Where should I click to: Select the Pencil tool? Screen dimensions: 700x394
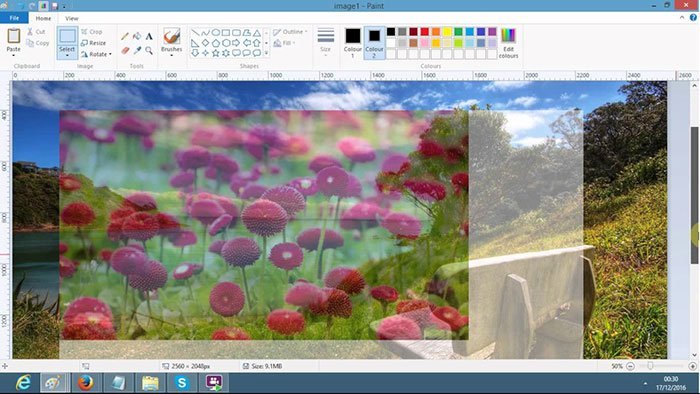[x=125, y=37]
